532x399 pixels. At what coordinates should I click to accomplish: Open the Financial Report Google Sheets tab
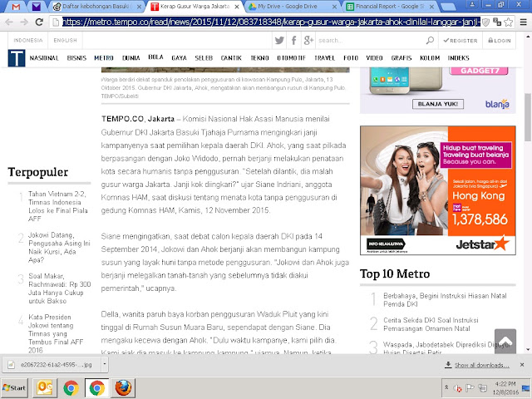pyautogui.click(x=389, y=7)
